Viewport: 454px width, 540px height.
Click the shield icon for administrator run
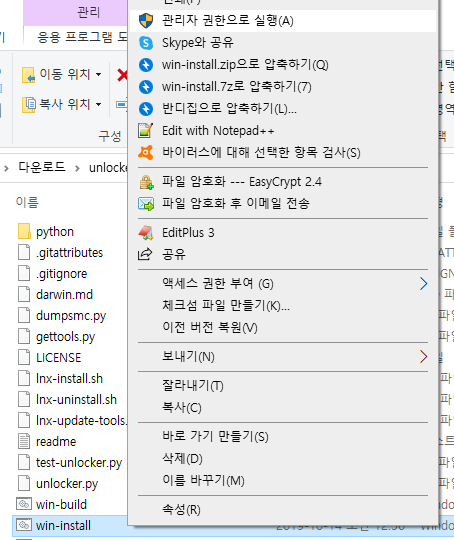click(x=146, y=21)
